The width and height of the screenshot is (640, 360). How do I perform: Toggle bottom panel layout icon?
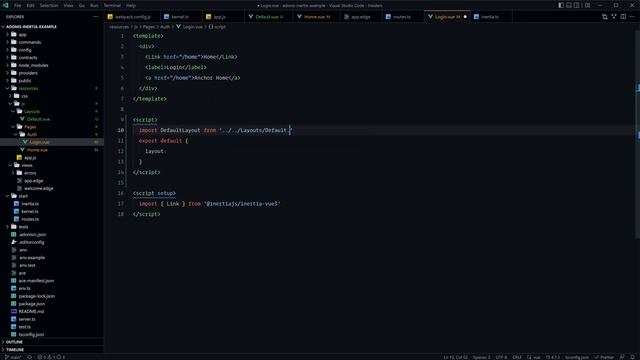(569, 5)
